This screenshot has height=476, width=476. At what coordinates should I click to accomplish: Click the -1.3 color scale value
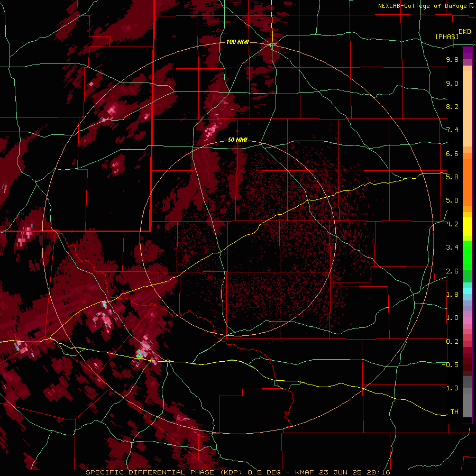tap(450, 388)
